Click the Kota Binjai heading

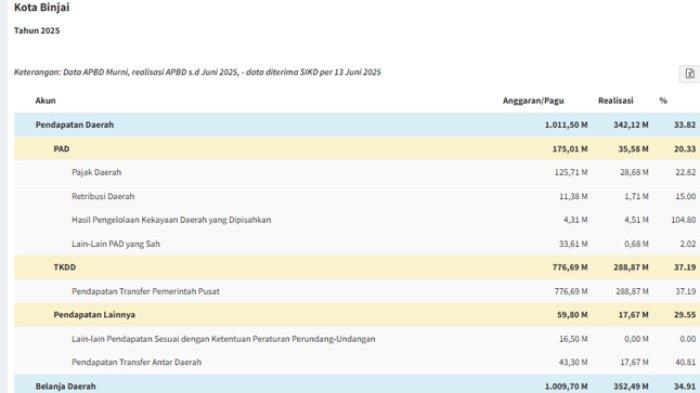tap(42, 8)
